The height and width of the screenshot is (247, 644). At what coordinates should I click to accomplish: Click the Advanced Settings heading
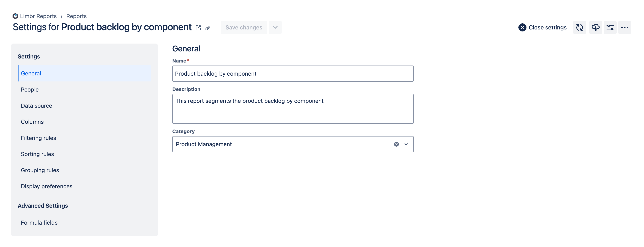43,206
